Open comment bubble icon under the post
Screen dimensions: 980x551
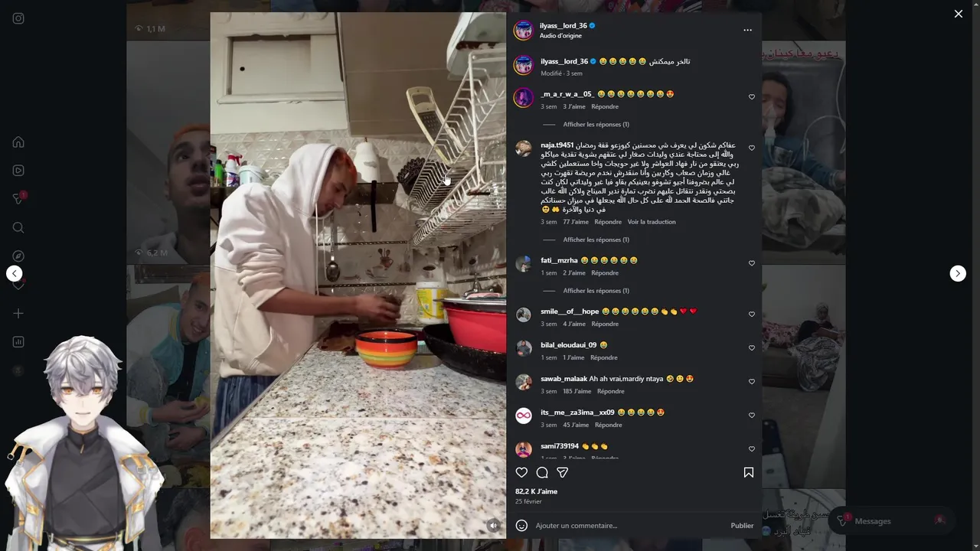point(542,472)
